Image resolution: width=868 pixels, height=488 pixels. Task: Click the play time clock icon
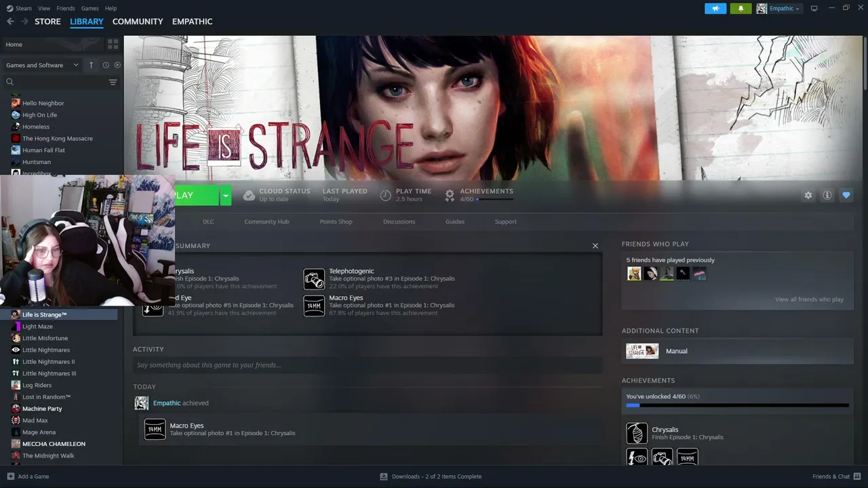point(385,195)
